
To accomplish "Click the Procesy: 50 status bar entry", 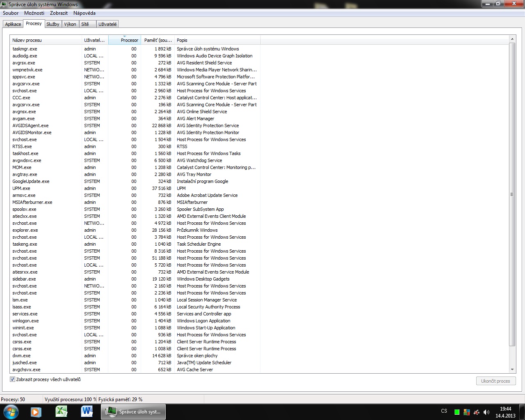I will [13, 399].
